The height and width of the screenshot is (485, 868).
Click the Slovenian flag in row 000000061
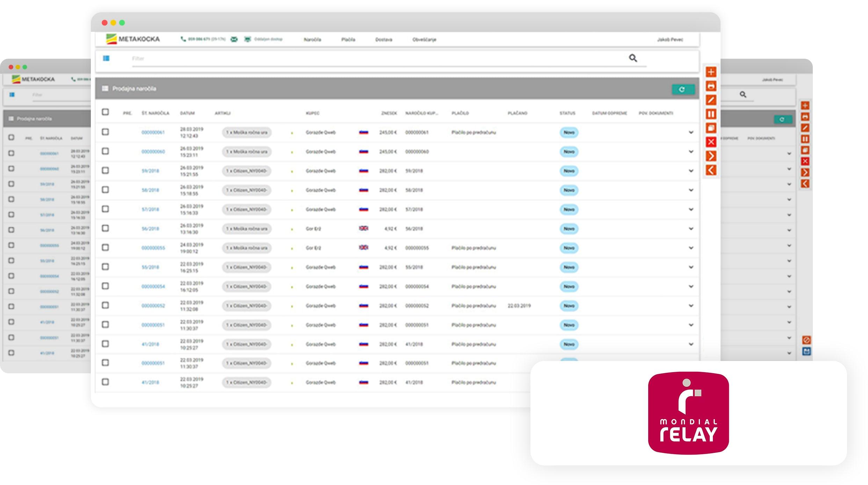tap(363, 132)
